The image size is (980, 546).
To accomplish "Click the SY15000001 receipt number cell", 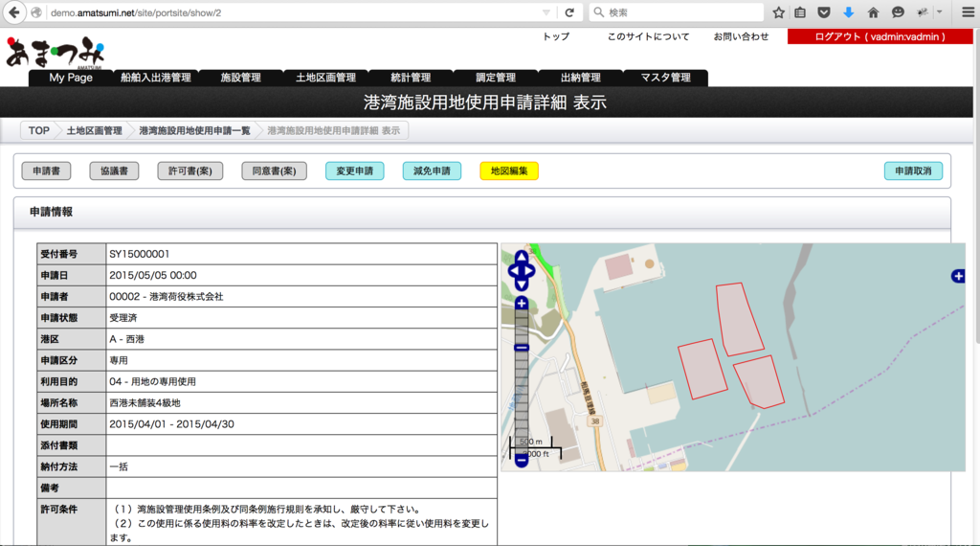I will coord(301,254).
